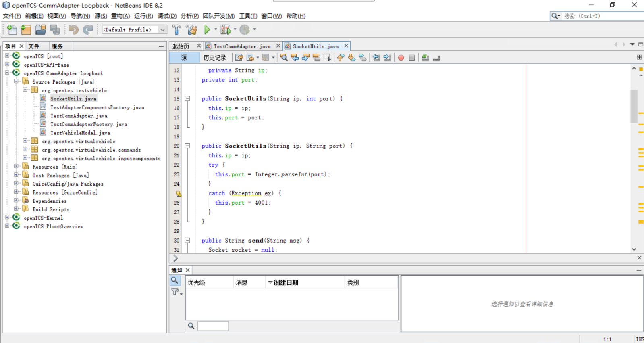Stop Macro Recording square icon

click(x=412, y=58)
